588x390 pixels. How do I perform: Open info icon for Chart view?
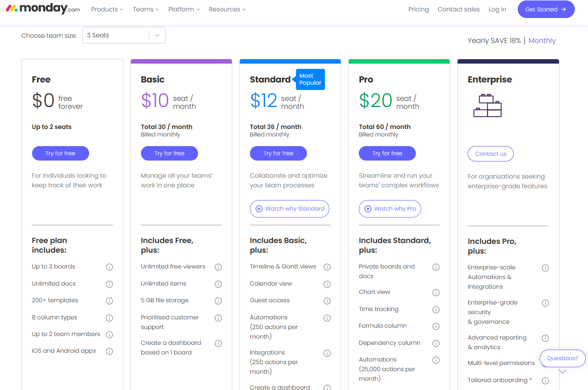click(x=436, y=293)
